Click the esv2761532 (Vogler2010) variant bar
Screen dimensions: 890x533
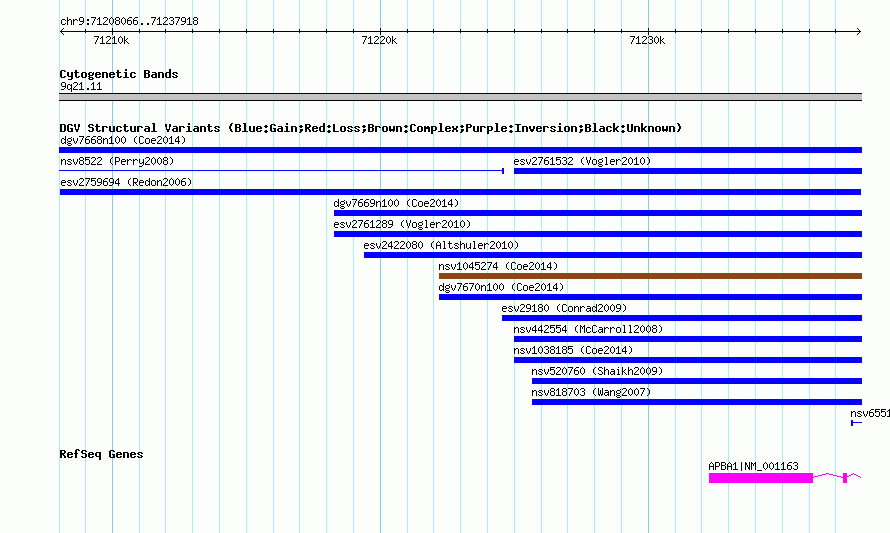(688, 171)
